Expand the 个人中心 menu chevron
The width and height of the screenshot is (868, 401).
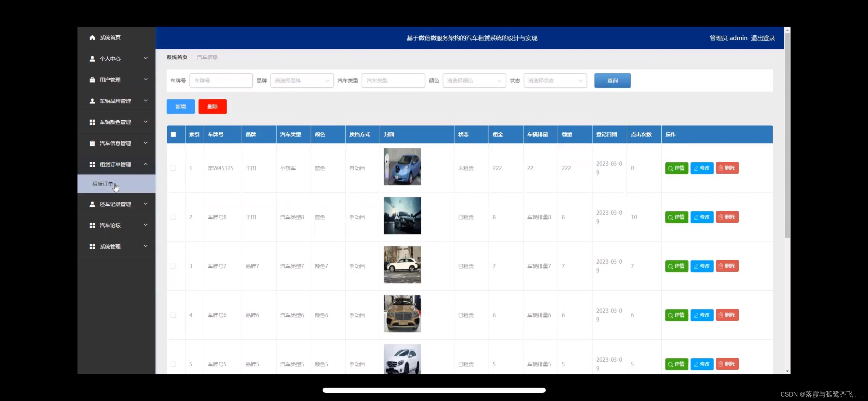tap(146, 58)
